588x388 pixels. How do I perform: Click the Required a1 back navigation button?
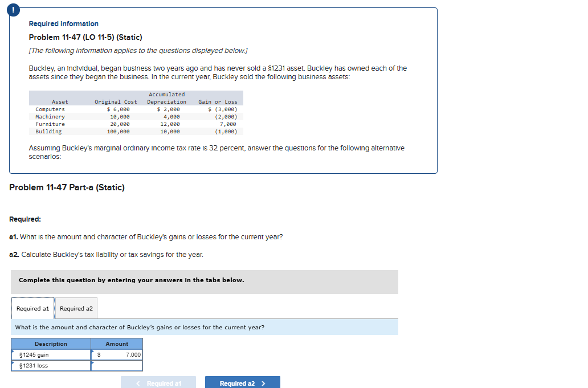click(x=158, y=382)
